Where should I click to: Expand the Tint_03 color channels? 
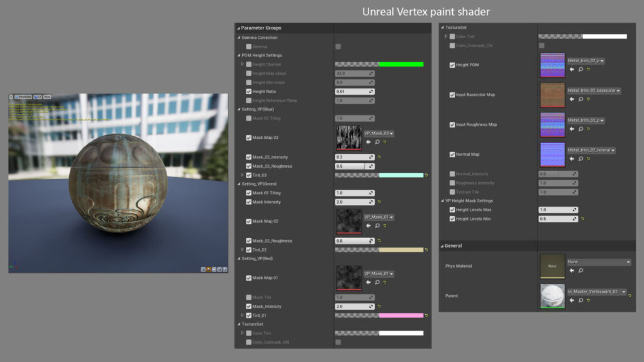click(x=242, y=175)
